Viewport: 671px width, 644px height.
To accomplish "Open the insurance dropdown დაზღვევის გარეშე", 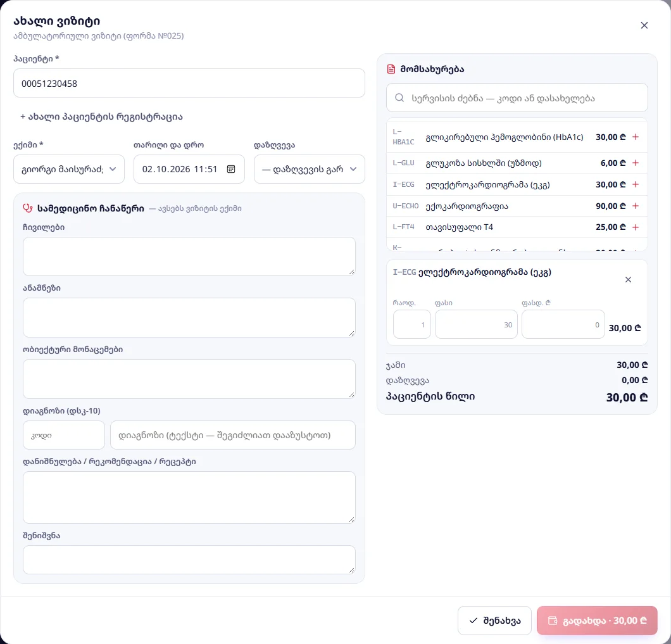I will point(310,169).
